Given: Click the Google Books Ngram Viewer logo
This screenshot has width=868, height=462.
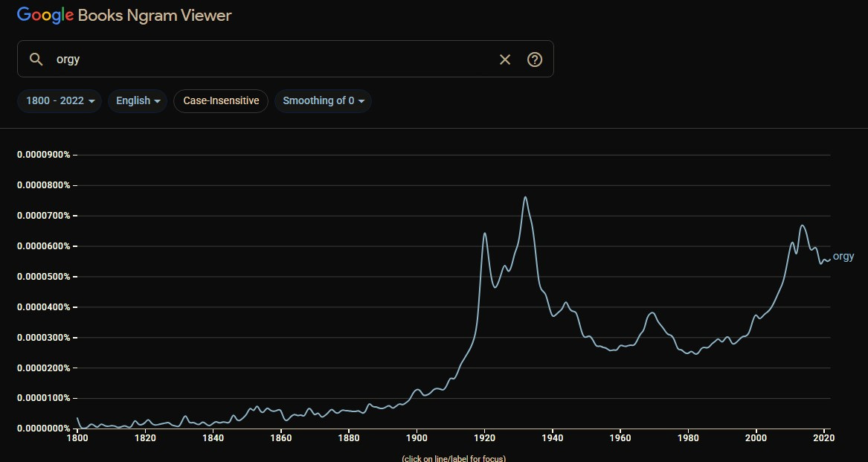Looking at the screenshot, I should tap(124, 15).
